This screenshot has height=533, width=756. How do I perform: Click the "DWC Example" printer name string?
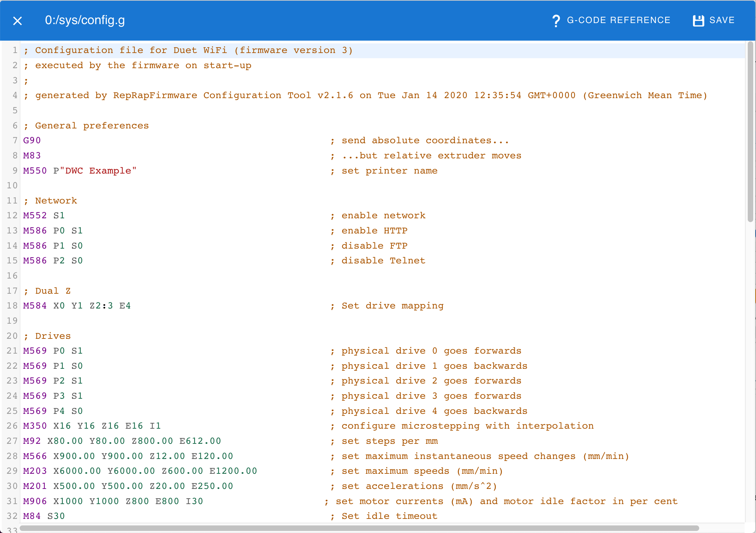tap(98, 171)
